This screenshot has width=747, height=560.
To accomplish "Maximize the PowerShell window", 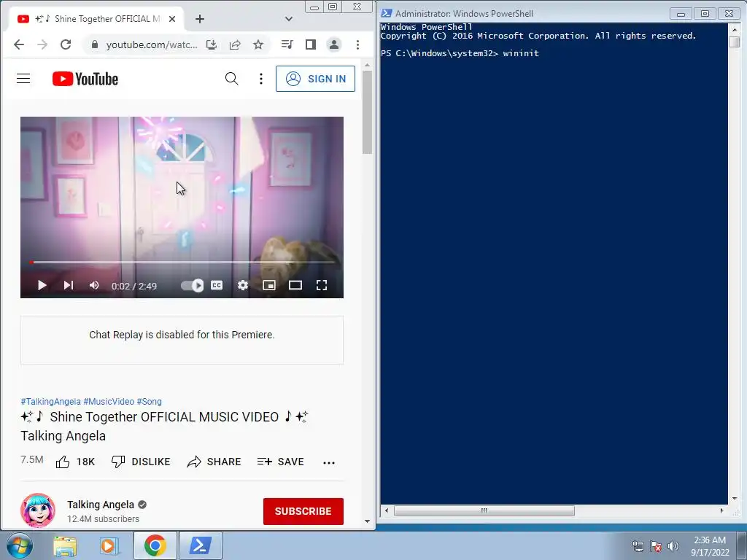I will click(x=705, y=14).
